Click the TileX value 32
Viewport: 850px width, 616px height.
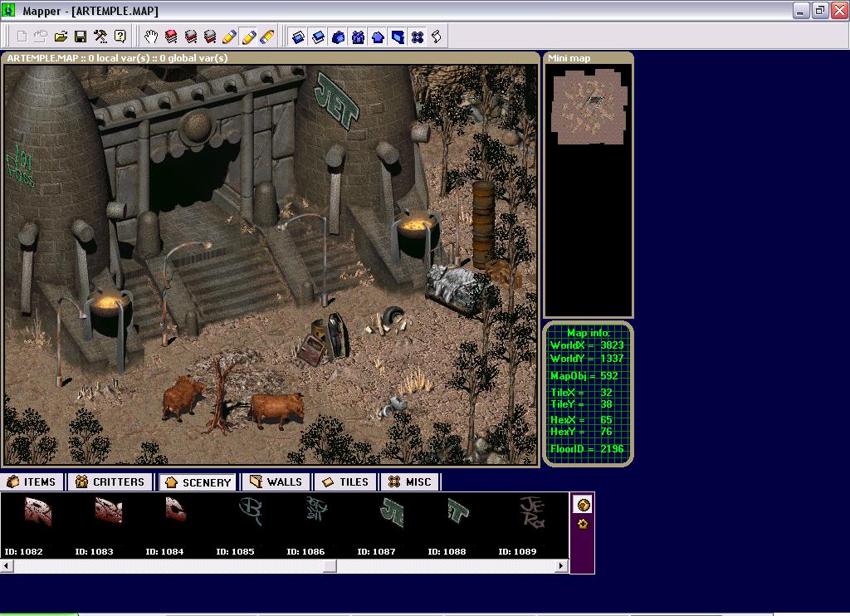tap(606, 392)
